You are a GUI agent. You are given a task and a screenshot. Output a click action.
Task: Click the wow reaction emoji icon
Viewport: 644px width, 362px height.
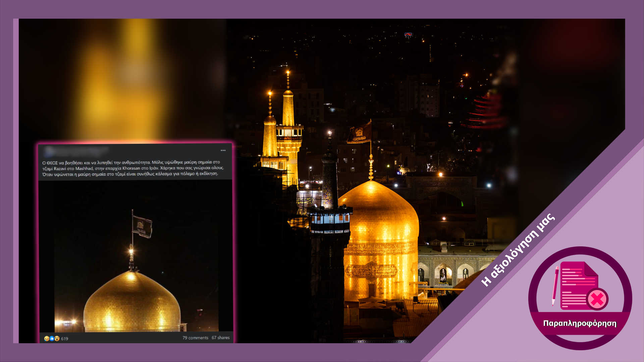click(x=57, y=339)
